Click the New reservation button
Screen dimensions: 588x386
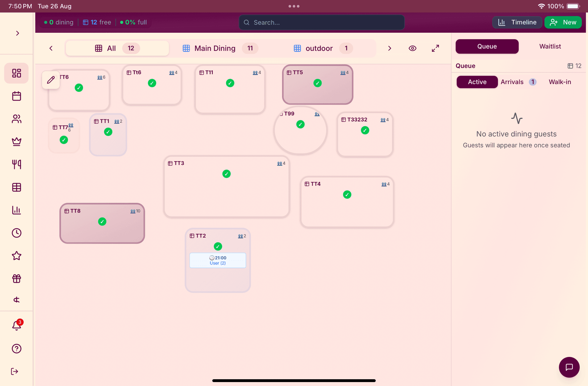(563, 22)
